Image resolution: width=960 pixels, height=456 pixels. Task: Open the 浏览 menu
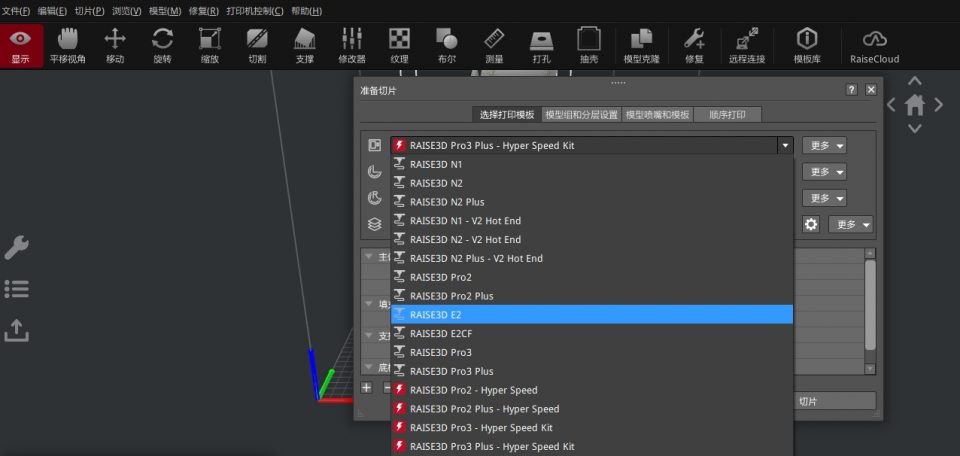click(127, 11)
